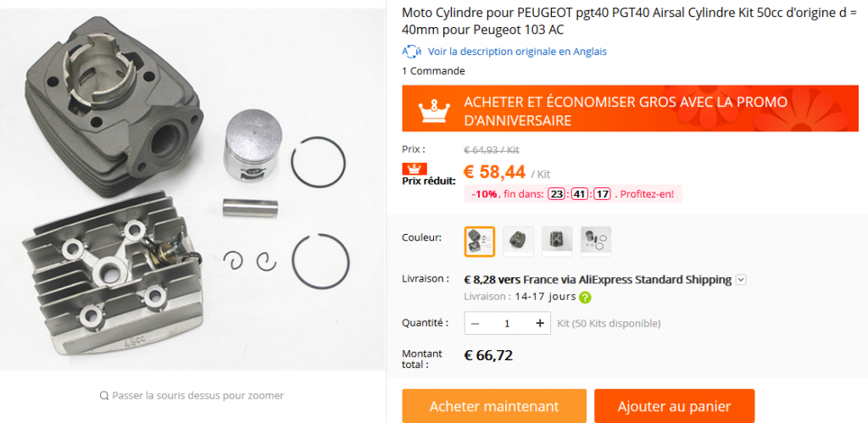868x423 pixels.
Task: Expand the AliExpress Standard Shipping dropdown
Action: [741, 280]
